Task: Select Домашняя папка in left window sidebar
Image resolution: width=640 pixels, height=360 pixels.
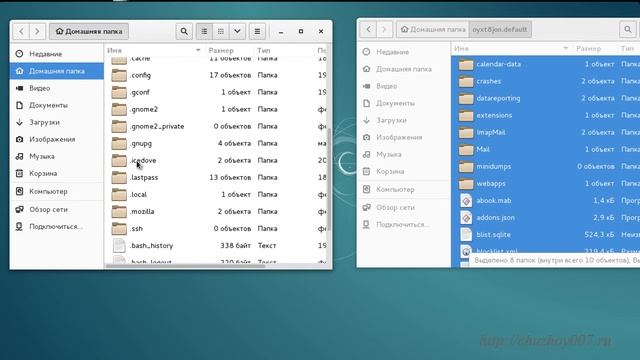Action: click(x=57, y=71)
